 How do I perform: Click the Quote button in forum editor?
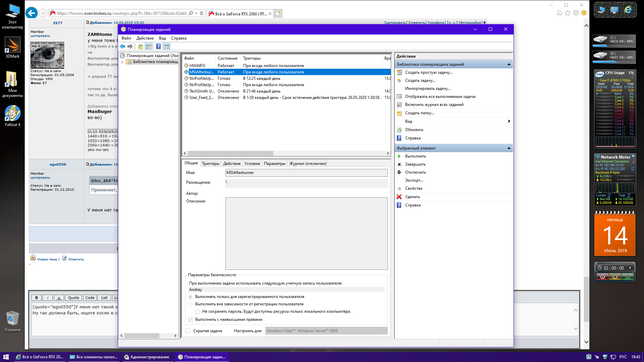[73, 298]
